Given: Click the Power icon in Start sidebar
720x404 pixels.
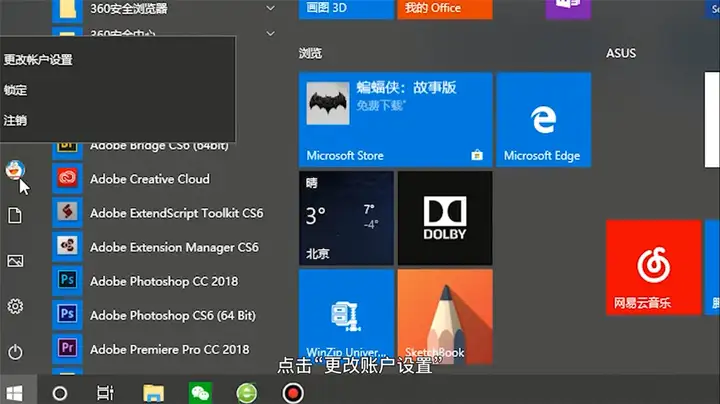Looking at the screenshot, I should (x=15, y=352).
